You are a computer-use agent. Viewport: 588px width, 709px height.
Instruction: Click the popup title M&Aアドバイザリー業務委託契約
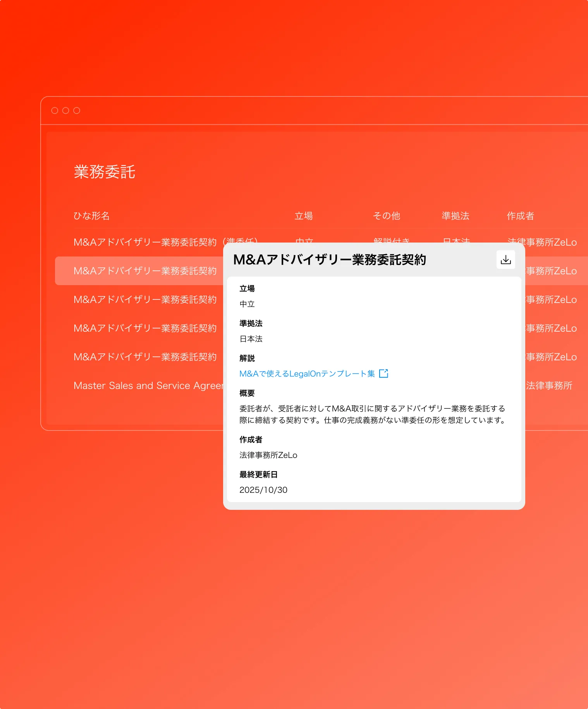pyautogui.click(x=330, y=260)
